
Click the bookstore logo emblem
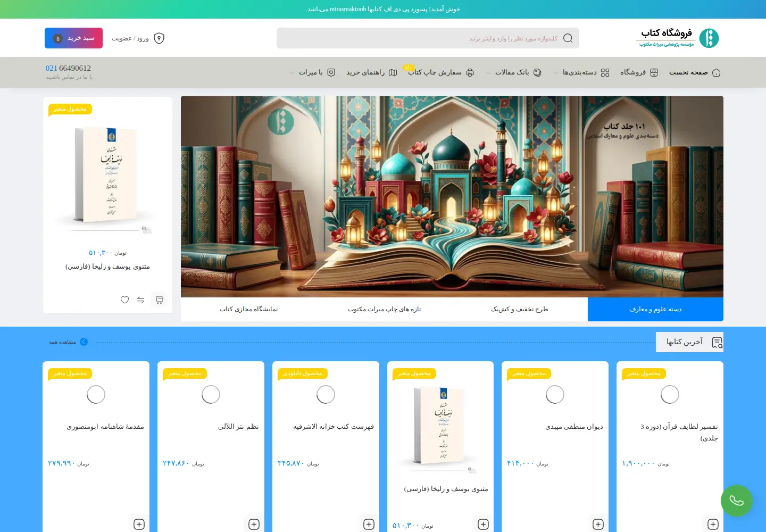pyautogui.click(x=709, y=38)
